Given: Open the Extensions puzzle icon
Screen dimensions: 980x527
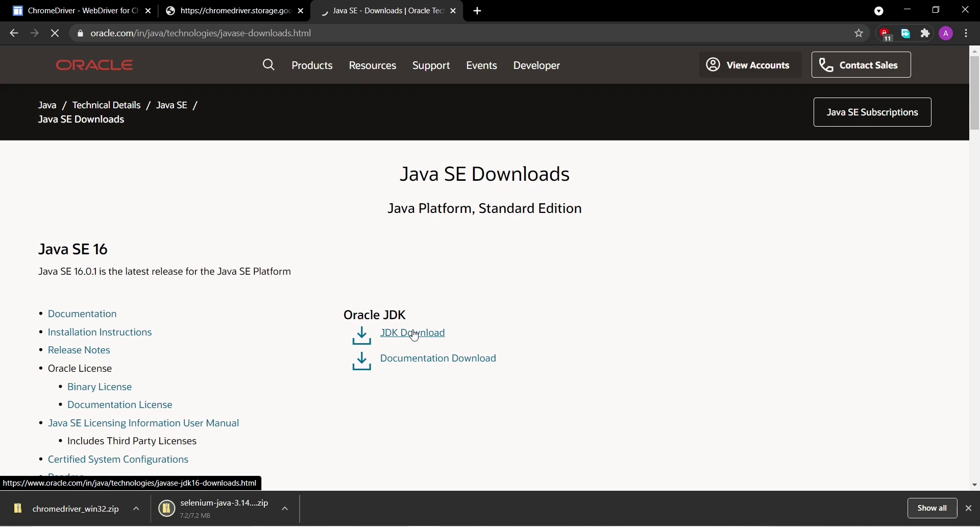Looking at the screenshot, I should tap(926, 34).
